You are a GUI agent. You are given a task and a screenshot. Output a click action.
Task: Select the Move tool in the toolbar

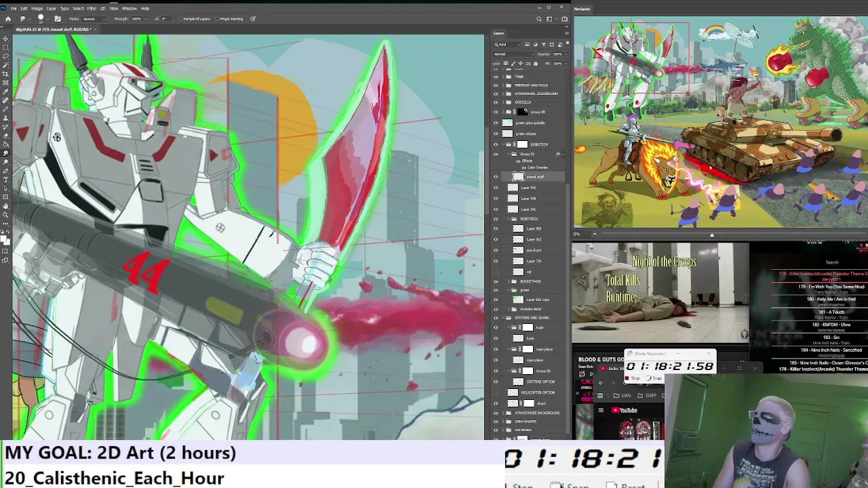(5, 39)
